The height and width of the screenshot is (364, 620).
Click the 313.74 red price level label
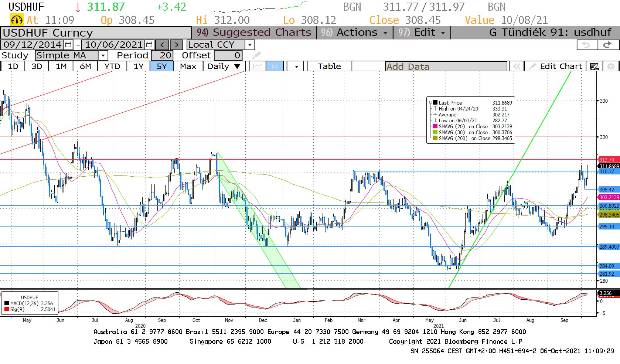click(608, 160)
